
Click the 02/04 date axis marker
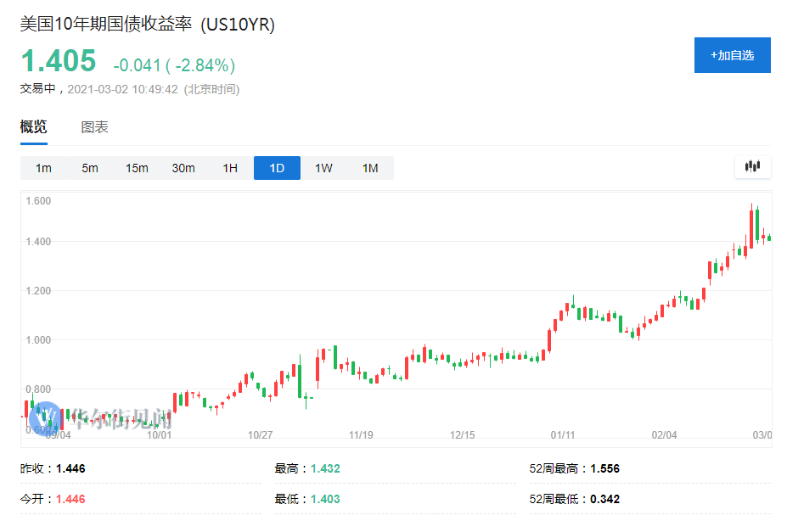[664, 435]
